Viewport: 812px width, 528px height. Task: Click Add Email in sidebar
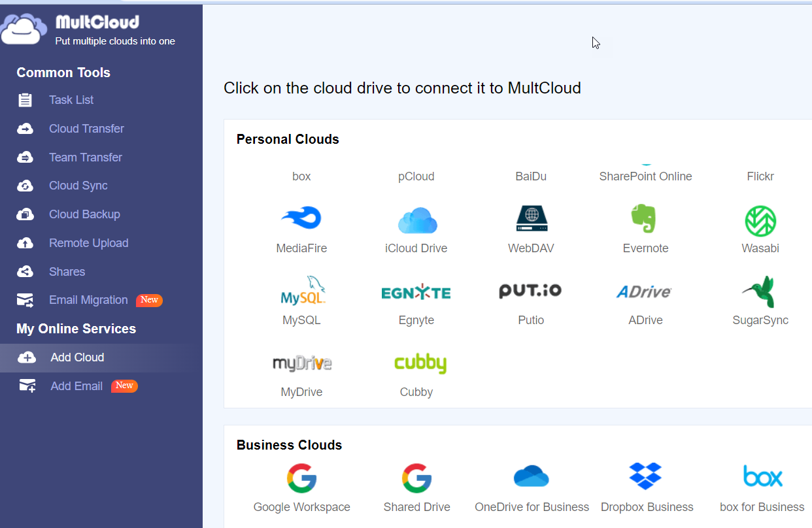76,386
